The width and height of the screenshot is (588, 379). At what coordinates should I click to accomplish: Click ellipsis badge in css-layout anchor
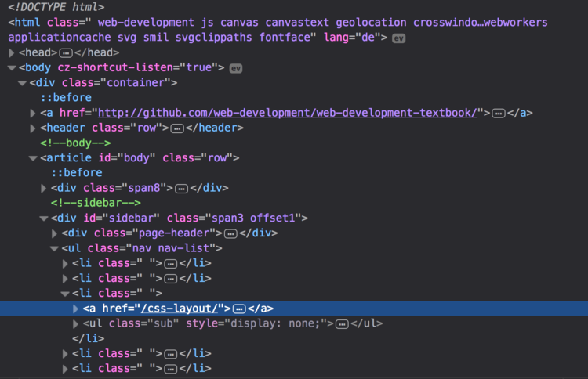click(x=239, y=309)
